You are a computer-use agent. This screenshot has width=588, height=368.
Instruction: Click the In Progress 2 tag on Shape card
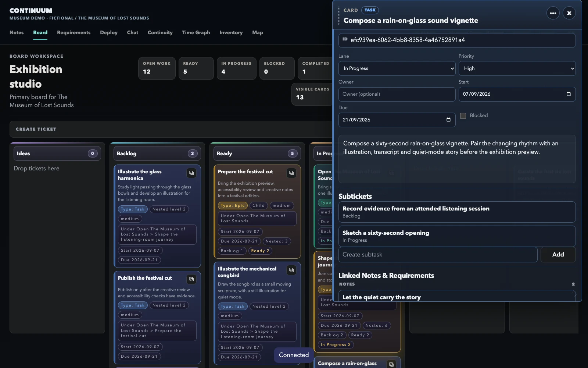coord(336,345)
